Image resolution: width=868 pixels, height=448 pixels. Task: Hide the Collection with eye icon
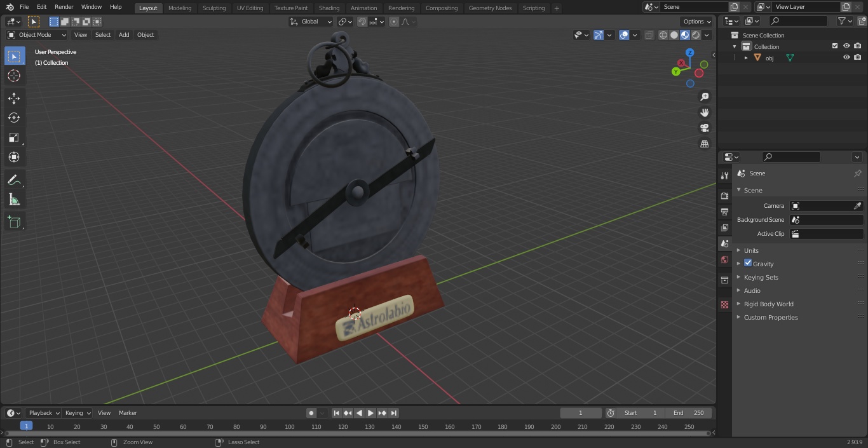point(846,46)
